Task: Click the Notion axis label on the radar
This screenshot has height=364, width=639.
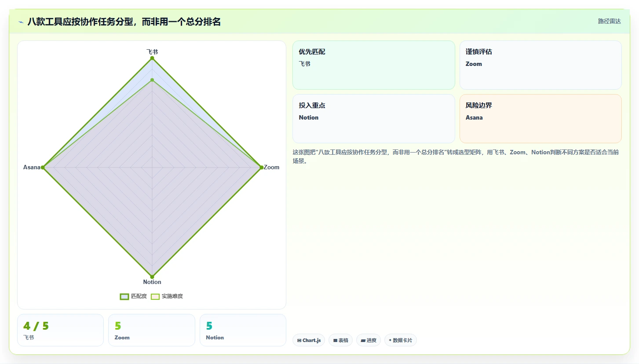Action: pyautogui.click(x=152, y=282)
